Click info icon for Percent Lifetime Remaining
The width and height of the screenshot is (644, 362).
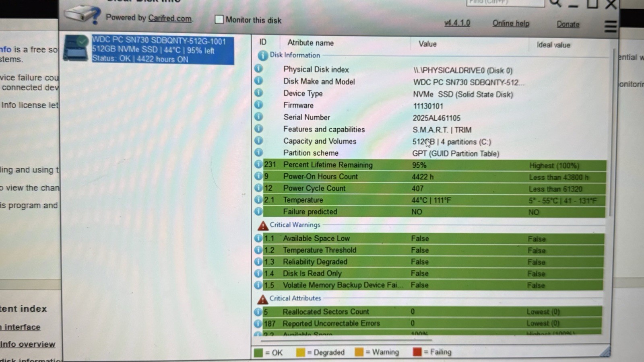pos(258,164)
